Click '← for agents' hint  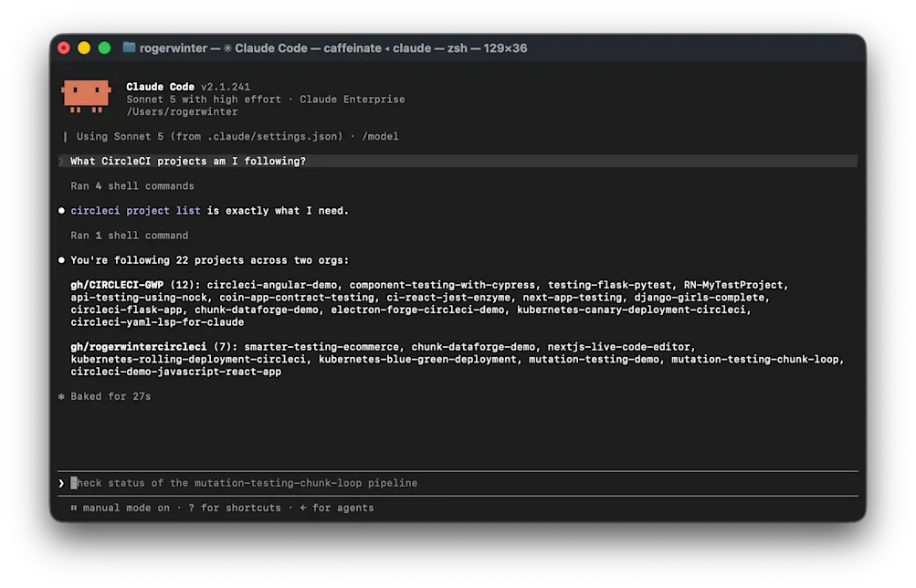pyautogui.click(x=336, y=508)
